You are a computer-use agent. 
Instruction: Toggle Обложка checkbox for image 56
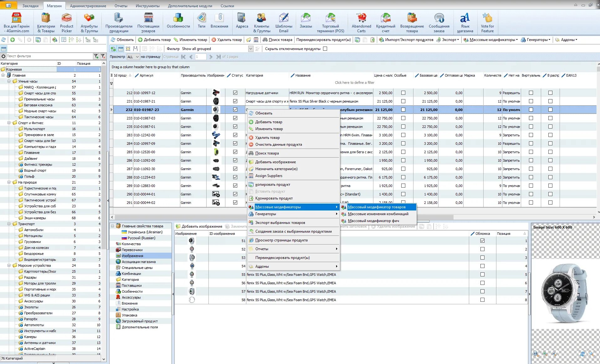(x=482, y=283)
